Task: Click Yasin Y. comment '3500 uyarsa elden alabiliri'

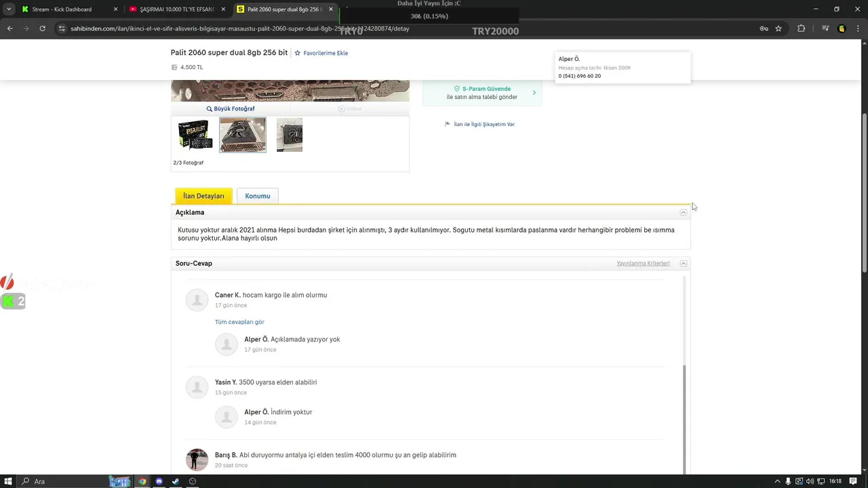Action: [277, 382]
